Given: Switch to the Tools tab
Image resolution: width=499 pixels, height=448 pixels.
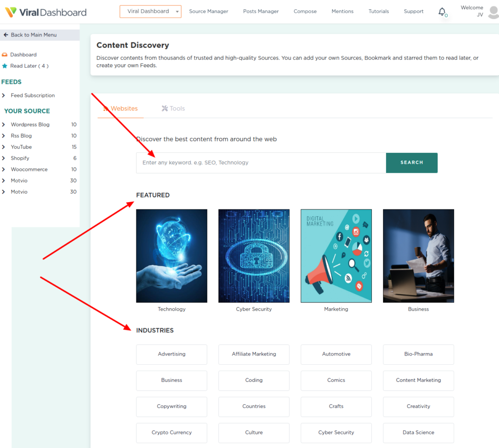Looking at the screenshot, I should (x=173, y=109).
